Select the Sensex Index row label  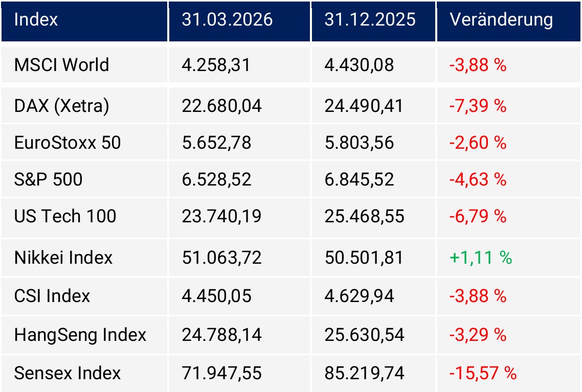(x=68, y=373)
